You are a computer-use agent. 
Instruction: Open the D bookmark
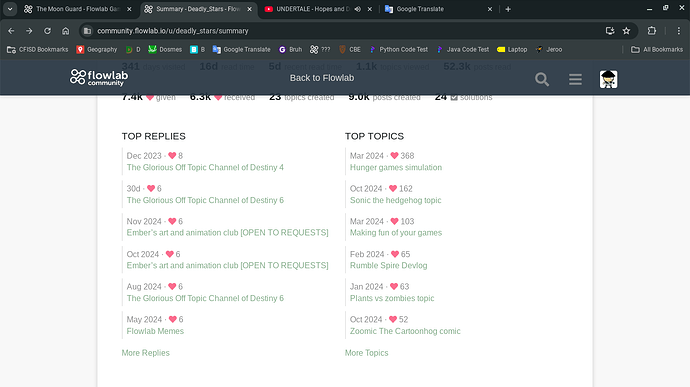133,49
